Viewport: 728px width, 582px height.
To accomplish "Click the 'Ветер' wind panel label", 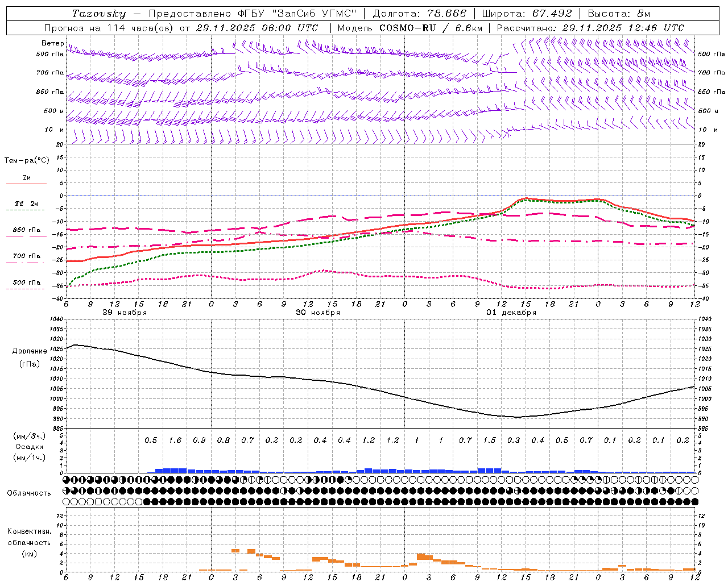I will click(53, 43).
